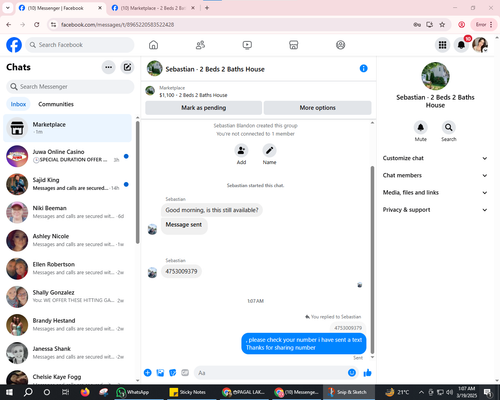Open the Groups icon in top navigation

[x=340, y=45]
